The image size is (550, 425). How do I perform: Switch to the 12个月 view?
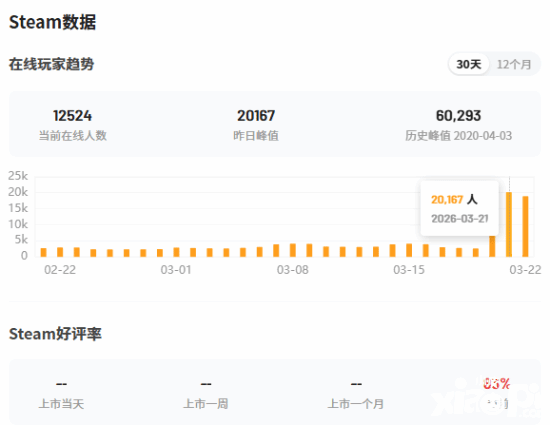tap(514, 64)
